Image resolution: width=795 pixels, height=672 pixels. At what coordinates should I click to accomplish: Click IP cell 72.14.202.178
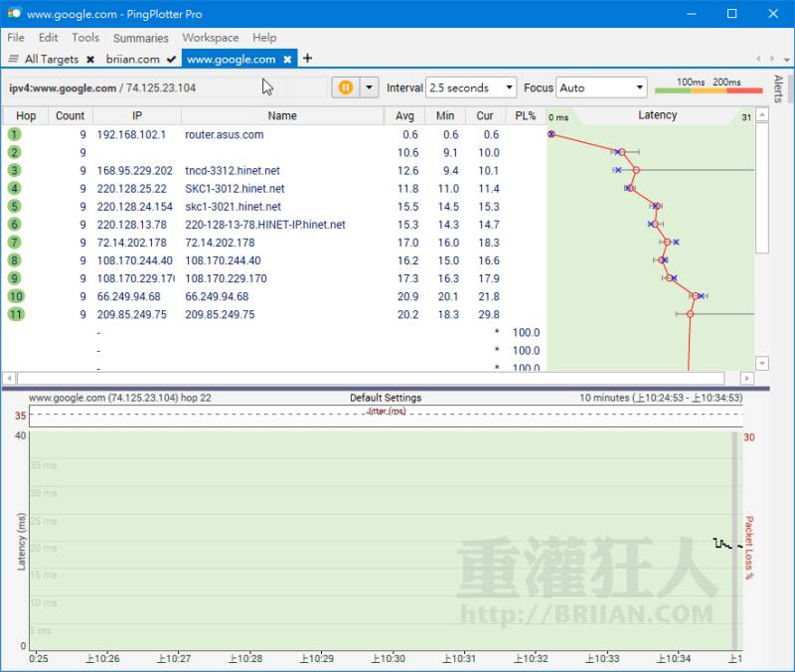[132, 243]
